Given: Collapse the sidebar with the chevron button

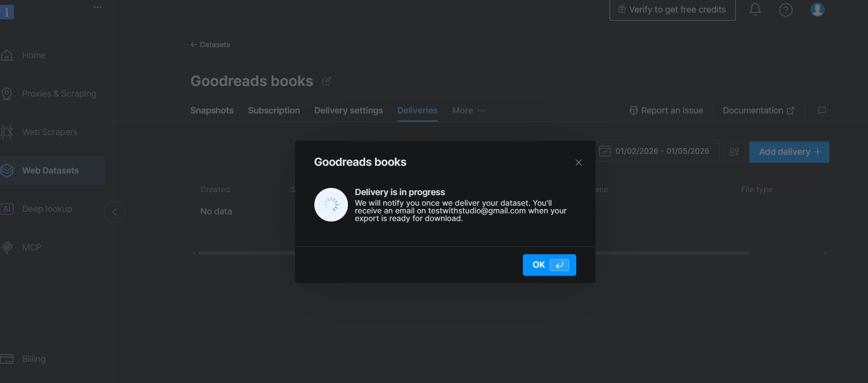Looking at the screenshot, I should pyautogui.click(x=114, y=212).
